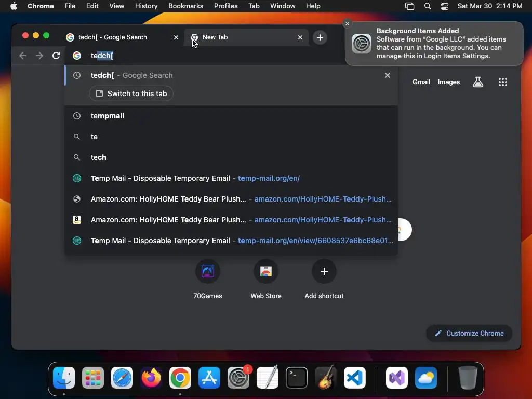Open the Images link

[448, 82]
